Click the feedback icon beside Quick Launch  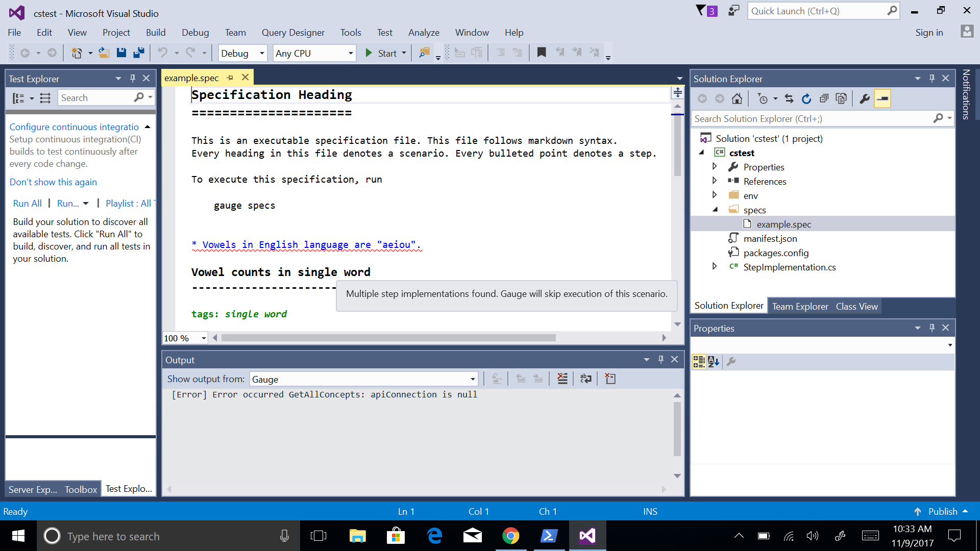pyautogui.click(x=734, y=11)
